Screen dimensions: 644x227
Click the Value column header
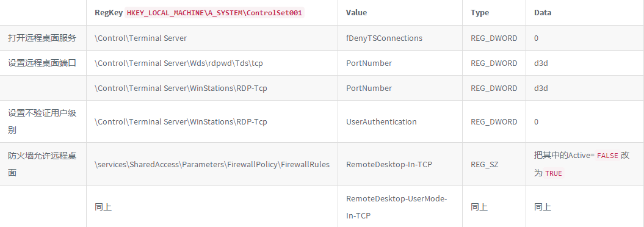tap(356, 13)
